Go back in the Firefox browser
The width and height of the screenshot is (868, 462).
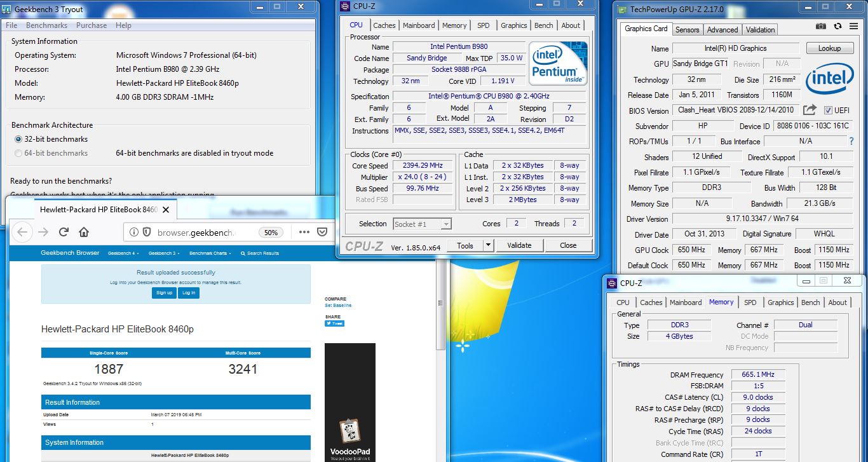coord(22,232)
